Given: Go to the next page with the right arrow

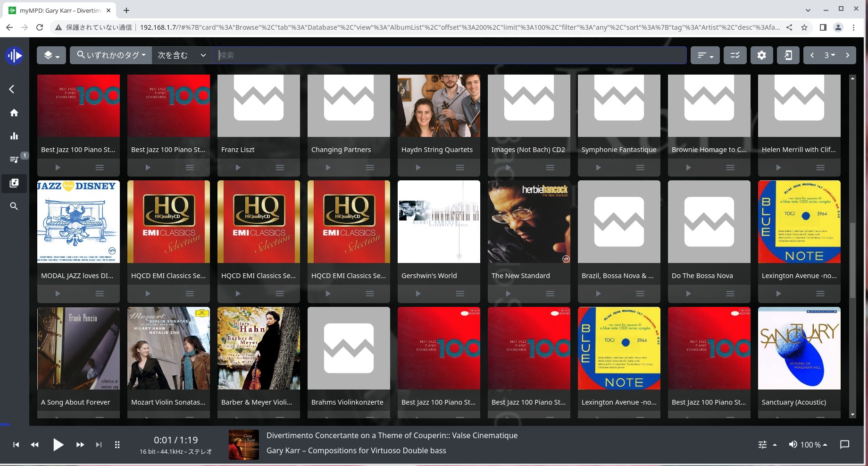Looking at the screenshot, I should tap(847, 55).
